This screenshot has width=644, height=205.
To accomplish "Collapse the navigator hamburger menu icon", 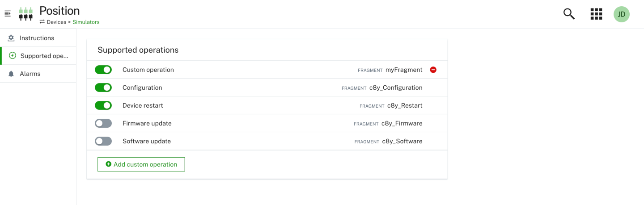I will pyautogui.click(x=7, y=14).
